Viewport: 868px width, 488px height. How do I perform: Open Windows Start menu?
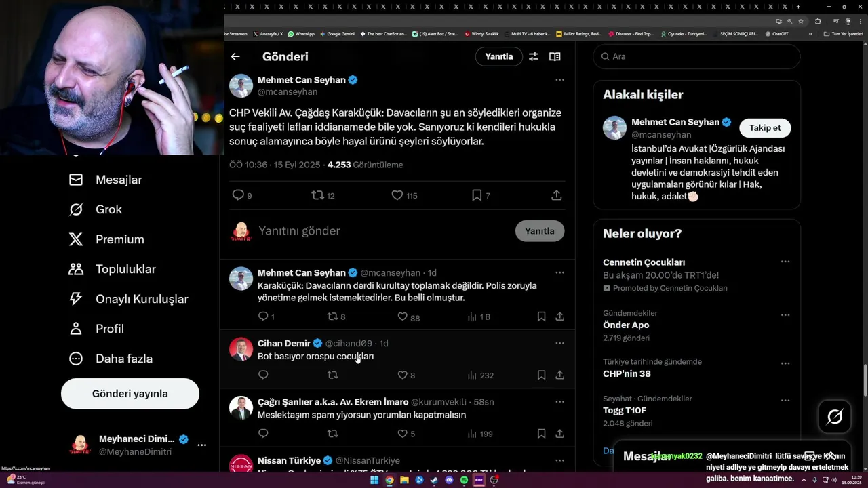pos(374,480)
